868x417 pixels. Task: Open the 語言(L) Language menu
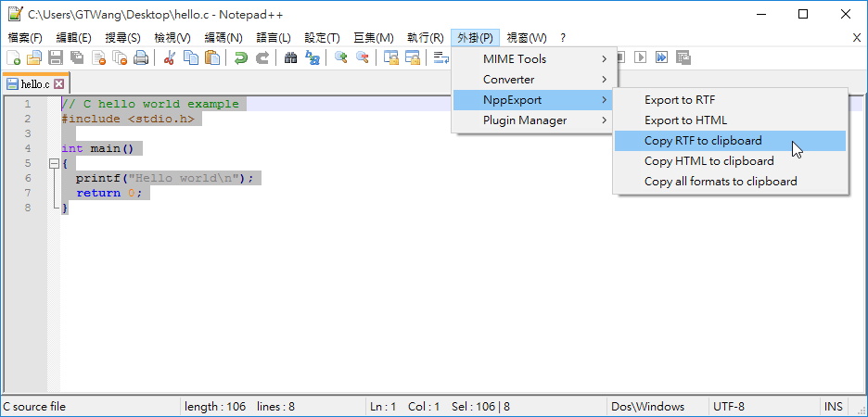[x=274, y=38]
